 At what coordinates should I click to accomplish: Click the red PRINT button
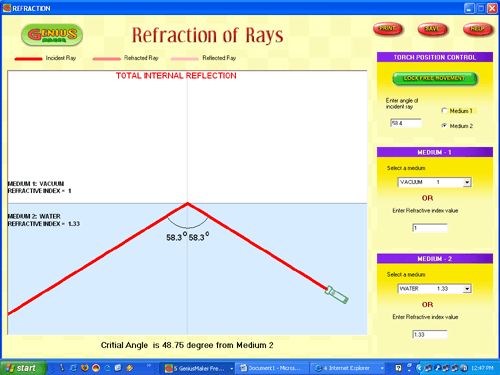coord(387,29)
